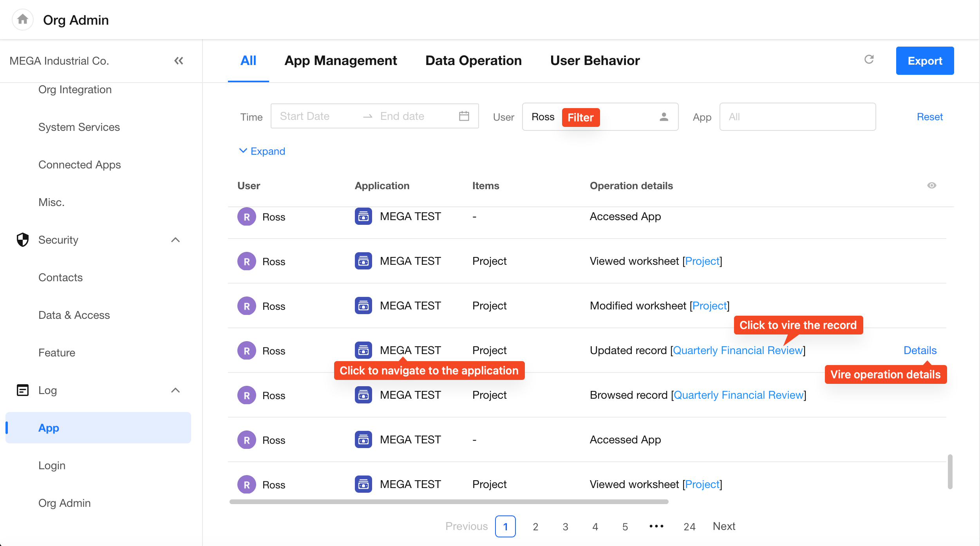The height and width of the screenshot is (546, 980).
Task: Go to page 2 in the pagination
Action: coord(535,526)
